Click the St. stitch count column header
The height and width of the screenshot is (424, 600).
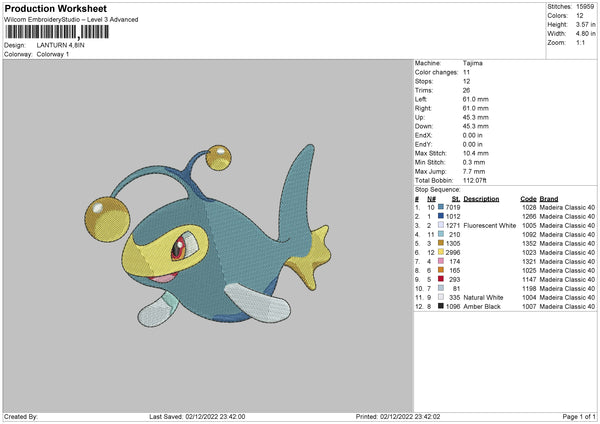click(x=455, y=198)
